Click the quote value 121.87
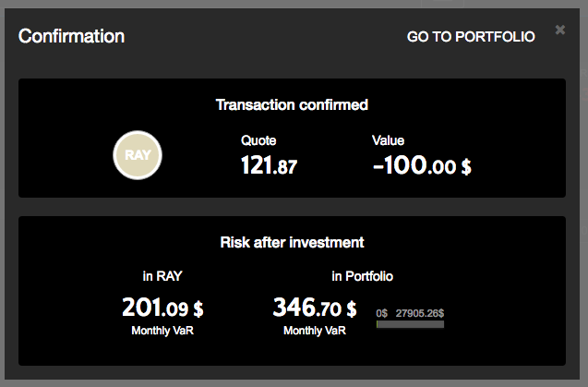This screenshot has width=588, height=387. point(269,166)
